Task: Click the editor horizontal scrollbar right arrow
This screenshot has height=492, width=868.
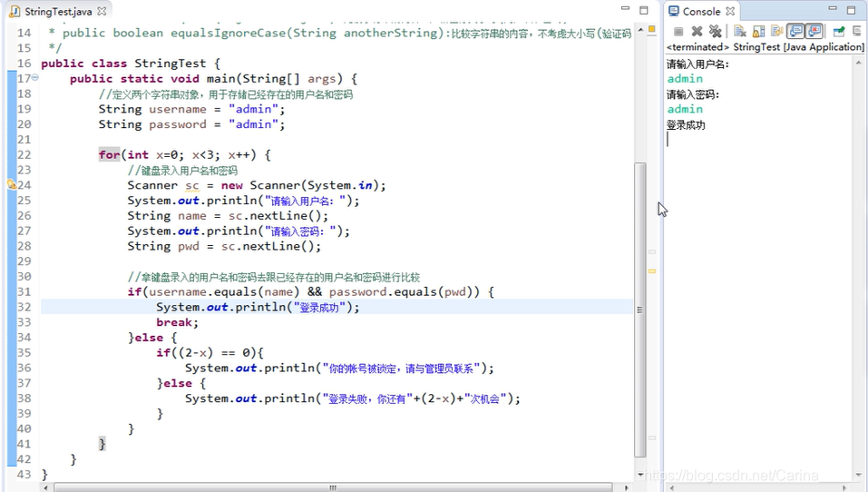Action: point(627,487)
